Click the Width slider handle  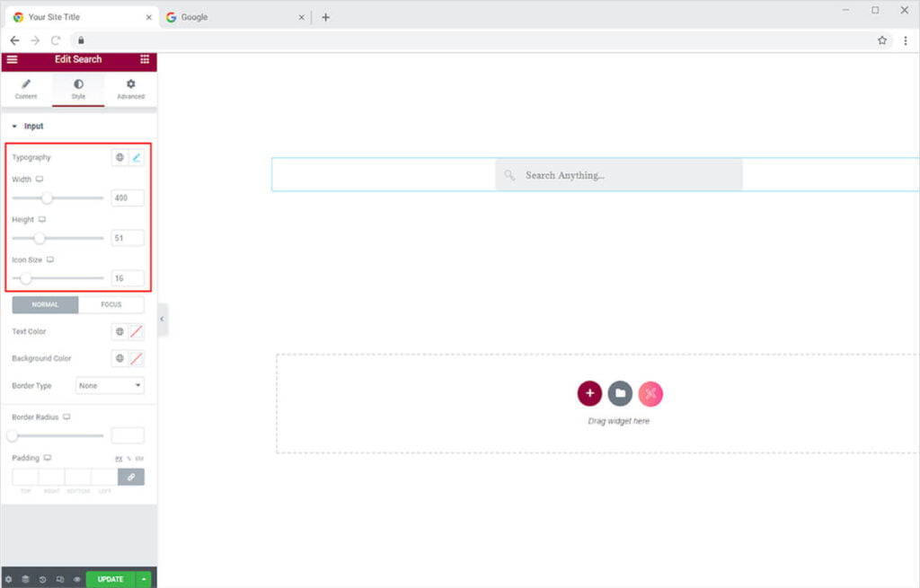[47, 197]
